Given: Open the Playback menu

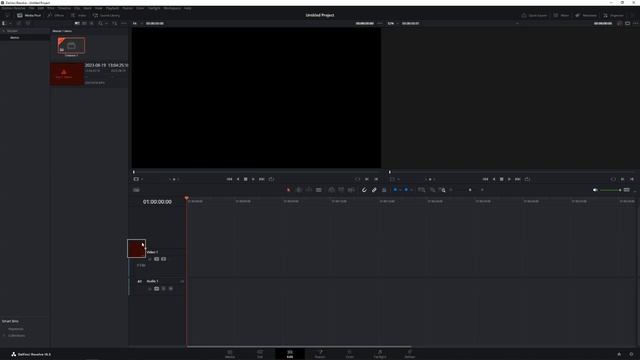Looking at the screenshot, I should pos(113,8).
